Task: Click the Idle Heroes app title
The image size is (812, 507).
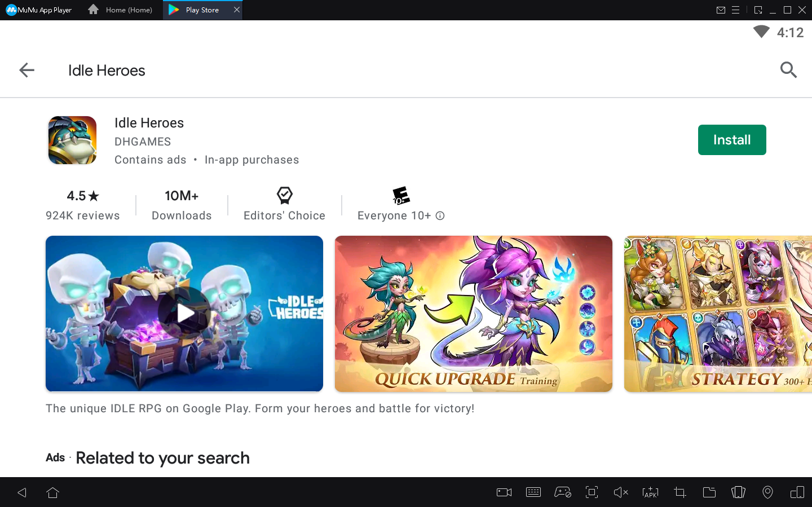Action: (149, 123)
